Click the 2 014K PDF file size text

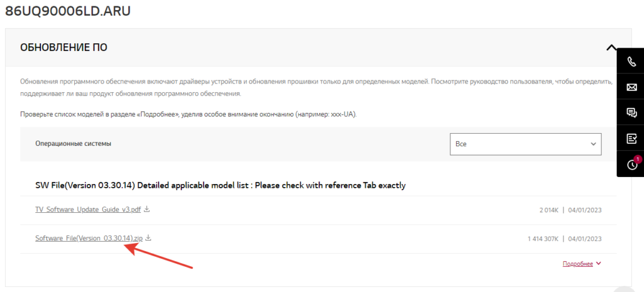click(548, 210)
